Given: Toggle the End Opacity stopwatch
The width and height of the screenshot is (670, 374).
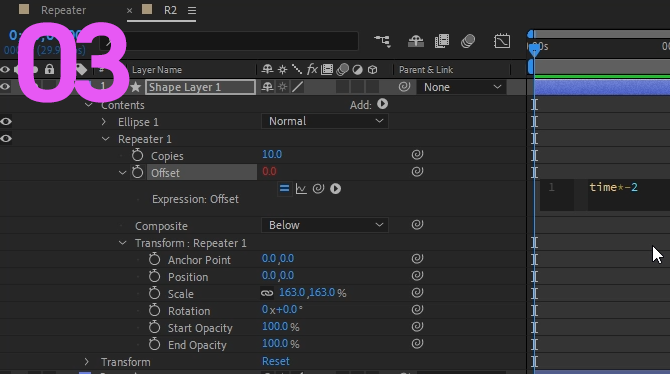Looking at the screenshot, I should (x=154, y=345).
